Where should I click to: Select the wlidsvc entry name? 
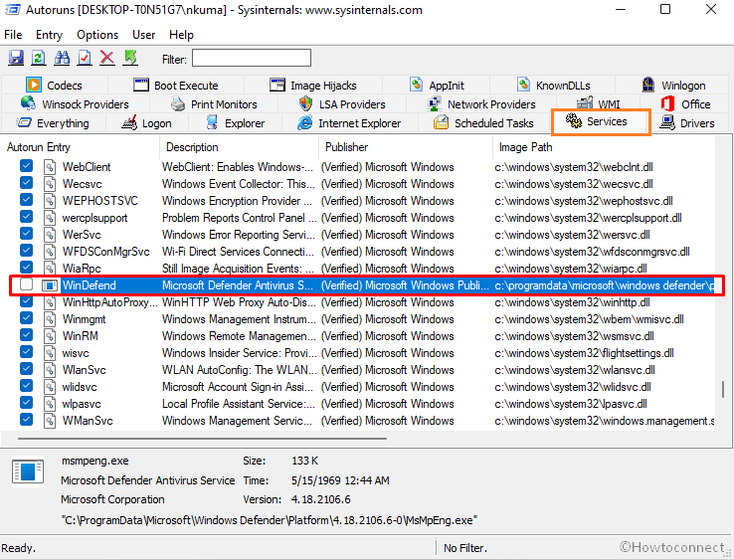pos(80,387)
